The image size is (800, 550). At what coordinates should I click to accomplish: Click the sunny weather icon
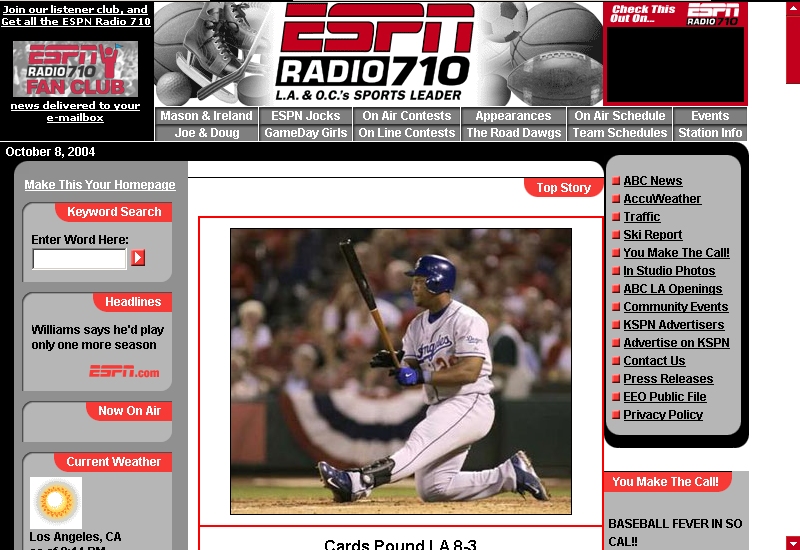(55, 502)
